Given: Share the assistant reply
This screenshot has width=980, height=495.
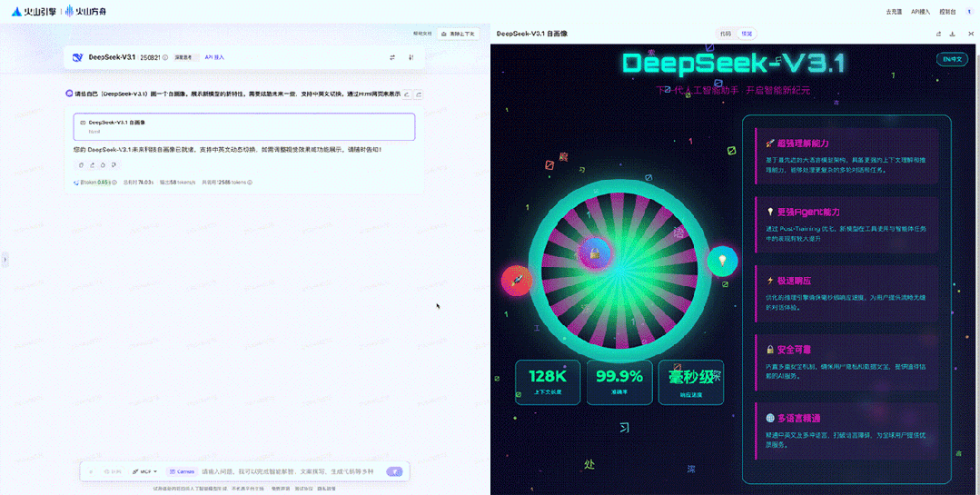Looking at the screenshot, I should click(x=93, y=165).
